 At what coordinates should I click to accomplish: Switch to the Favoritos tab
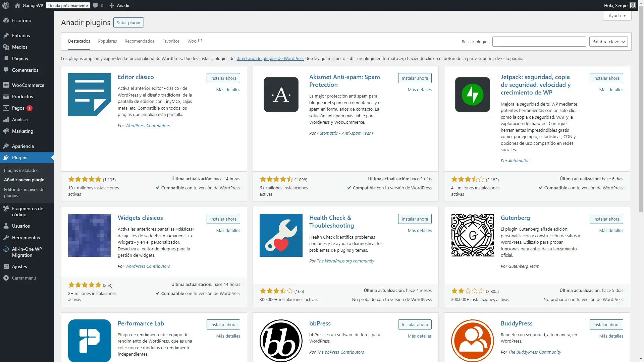pos(171,41)
